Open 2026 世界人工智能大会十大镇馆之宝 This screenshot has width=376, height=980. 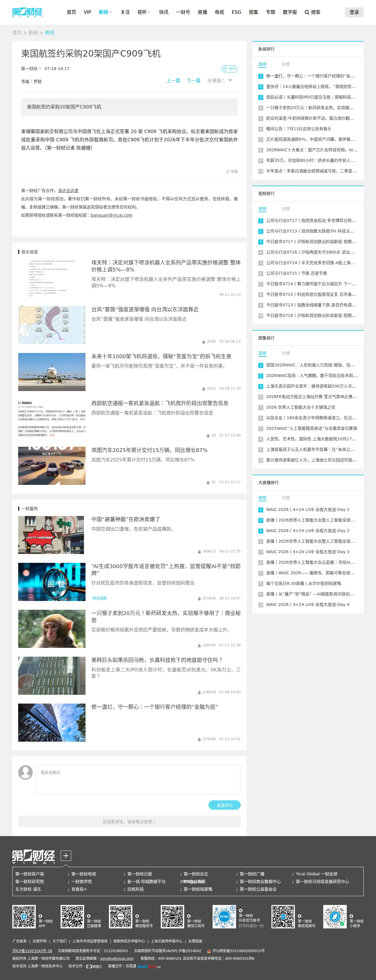301,407
